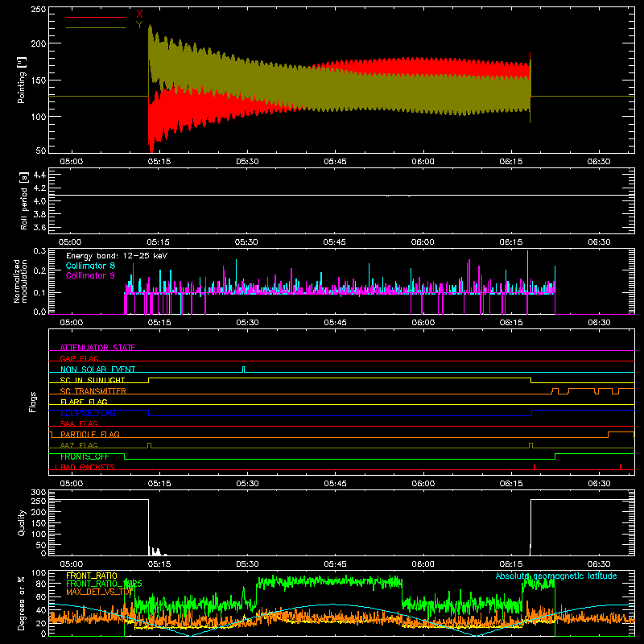Click the 05:45 tick label under modulation plot

tap(335, 323)
